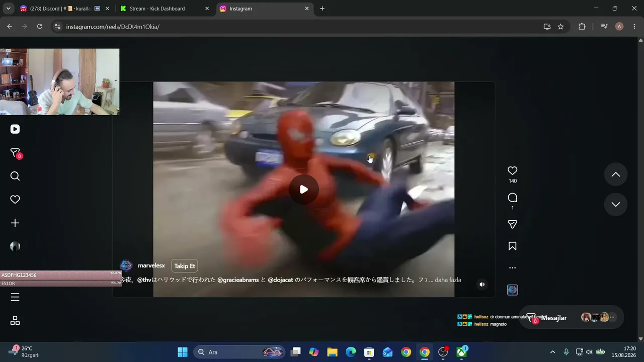The image size is (644, 362).
Task: Open the hamburger menu in Instagram sidebar
Action: click(15, 297)
